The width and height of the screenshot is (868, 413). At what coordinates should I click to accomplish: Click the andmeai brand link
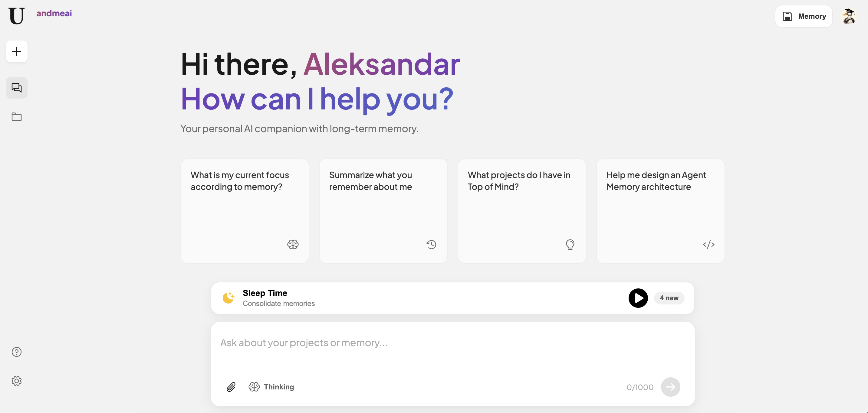54,13
